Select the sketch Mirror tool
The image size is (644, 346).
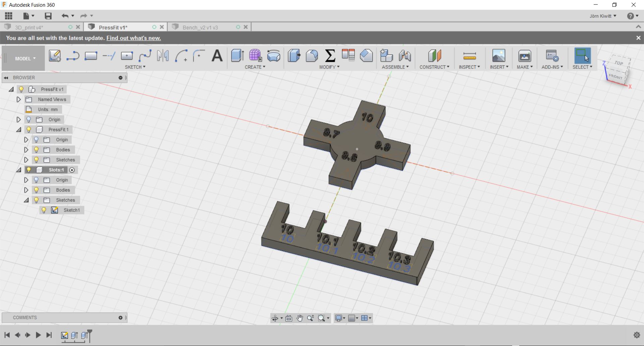163,56
